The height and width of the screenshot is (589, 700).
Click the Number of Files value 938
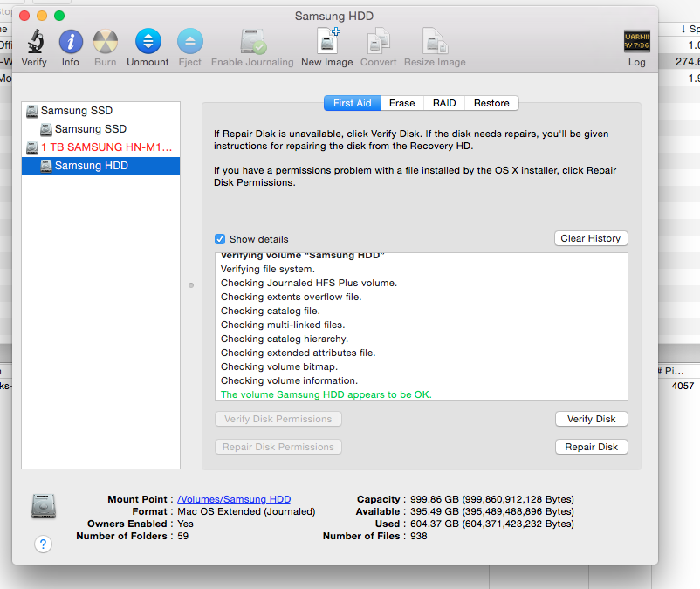[x=419, y=536]
